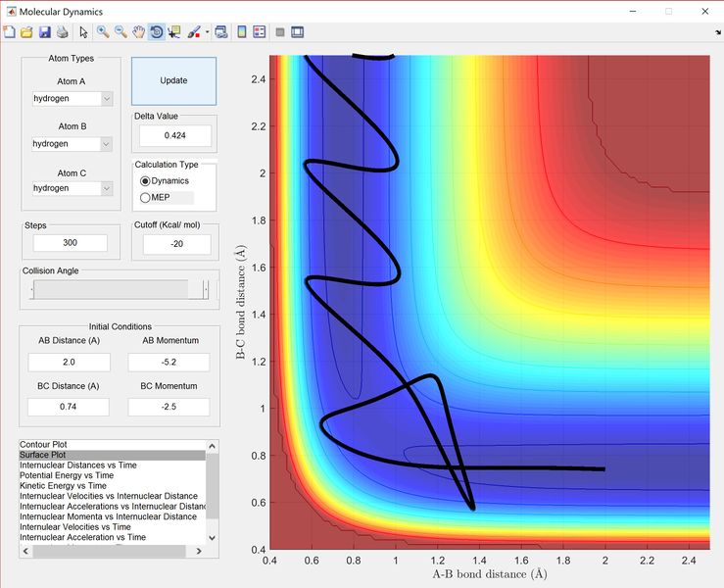Image resolution: width=724 pixels, height=588 pixels.
Task: Toggle the Rotate 3D tool
Action: coord(157,32)
